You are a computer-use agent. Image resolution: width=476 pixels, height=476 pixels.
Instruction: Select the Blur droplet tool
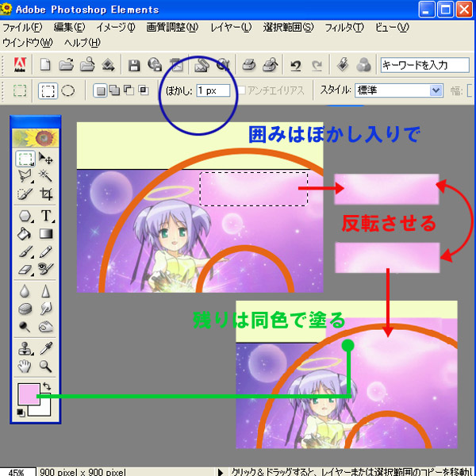coord(25,291)
